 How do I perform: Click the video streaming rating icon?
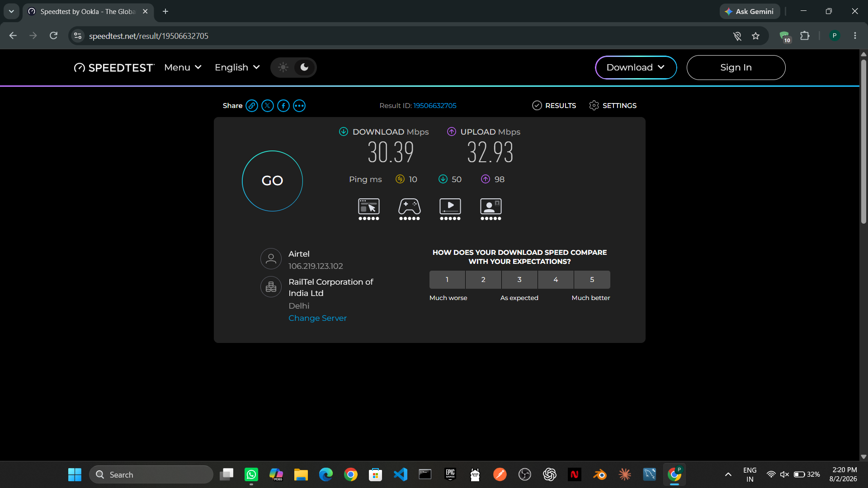tap(450, 209)
